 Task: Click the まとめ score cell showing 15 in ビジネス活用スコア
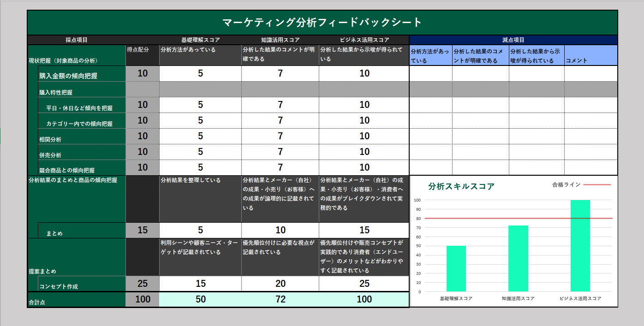click(364, 230)
